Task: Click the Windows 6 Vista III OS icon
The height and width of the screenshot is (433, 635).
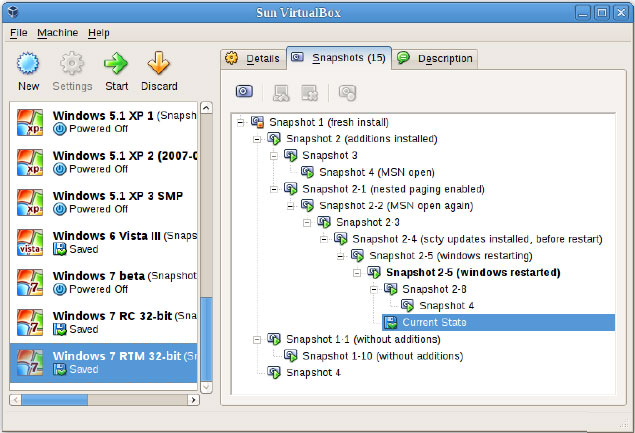Action: (x=30, y=243)
